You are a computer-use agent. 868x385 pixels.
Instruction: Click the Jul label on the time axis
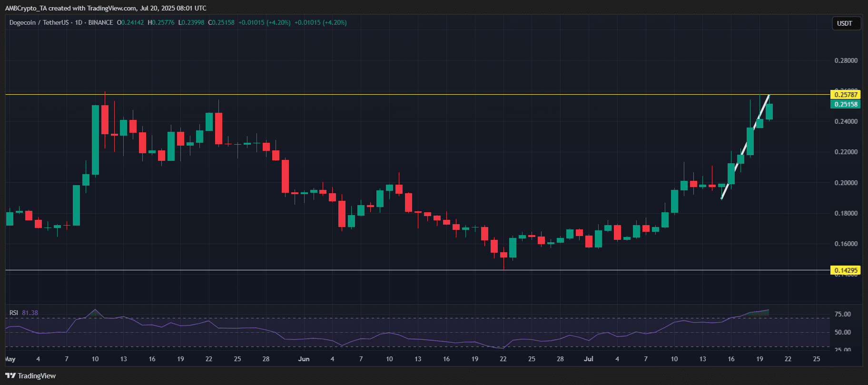coord(589,359)
